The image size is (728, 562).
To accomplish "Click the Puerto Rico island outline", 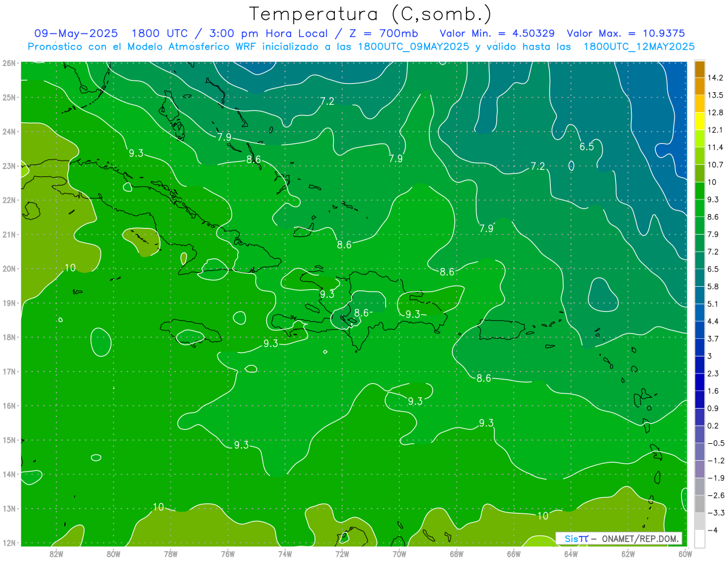I will point(501,330).
